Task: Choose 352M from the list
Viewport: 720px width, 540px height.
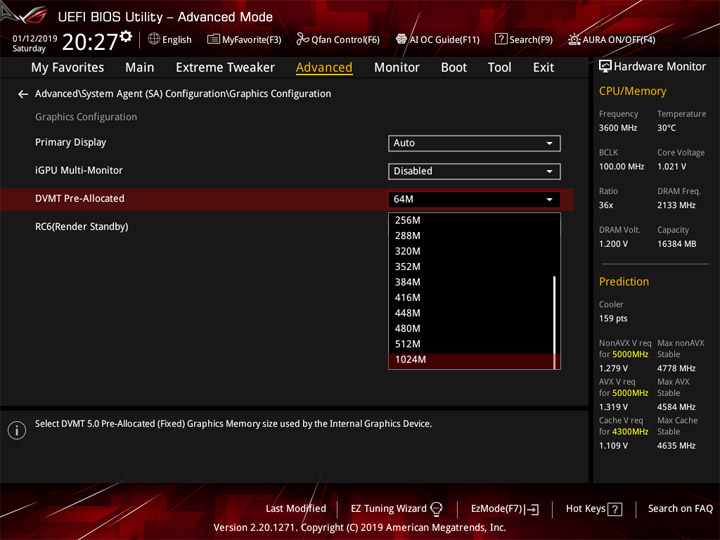Action: pyautogui.click(x=470, y=267)
